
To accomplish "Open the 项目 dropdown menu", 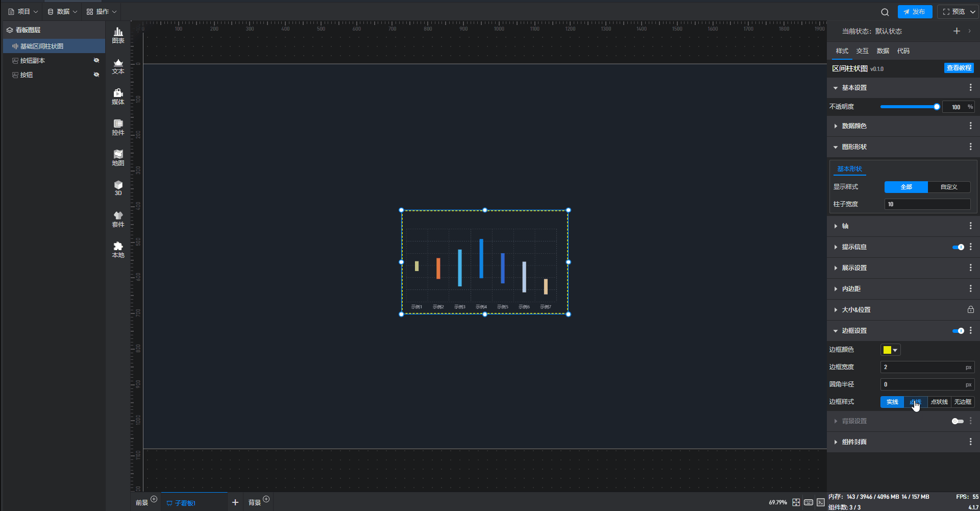I will pos(23,12).
